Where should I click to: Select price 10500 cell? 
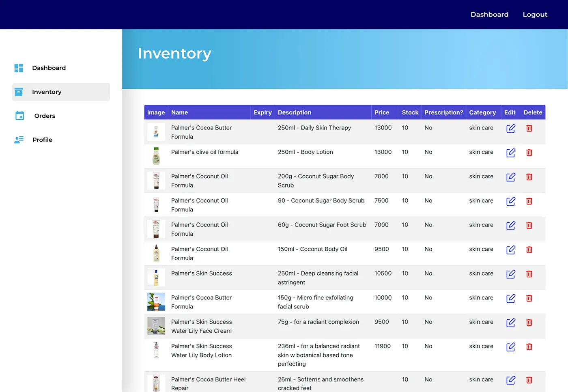coord(383,274)
